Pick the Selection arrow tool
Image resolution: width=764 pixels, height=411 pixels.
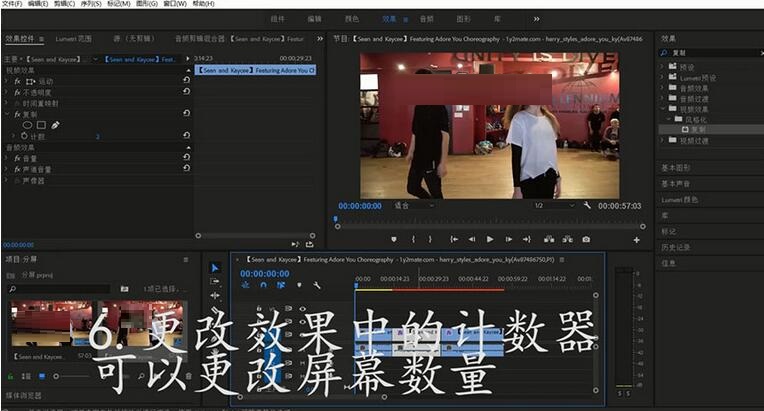click(215, 268)
